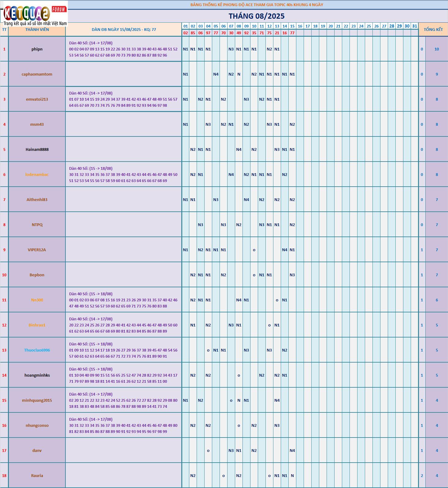Click minhquang2015's N4 cell on day 13
This screenshot has height=488, width=448.
(x=277, y=400)
